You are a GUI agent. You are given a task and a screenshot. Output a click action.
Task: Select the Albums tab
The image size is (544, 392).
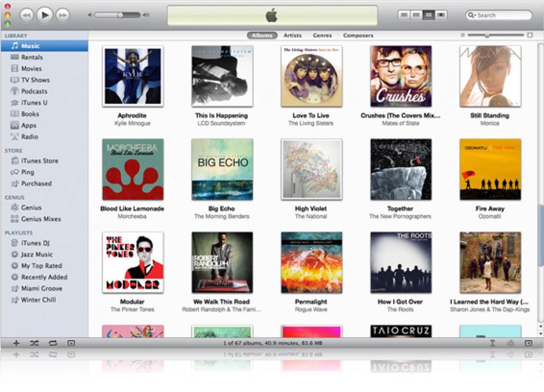pos(262,35)
